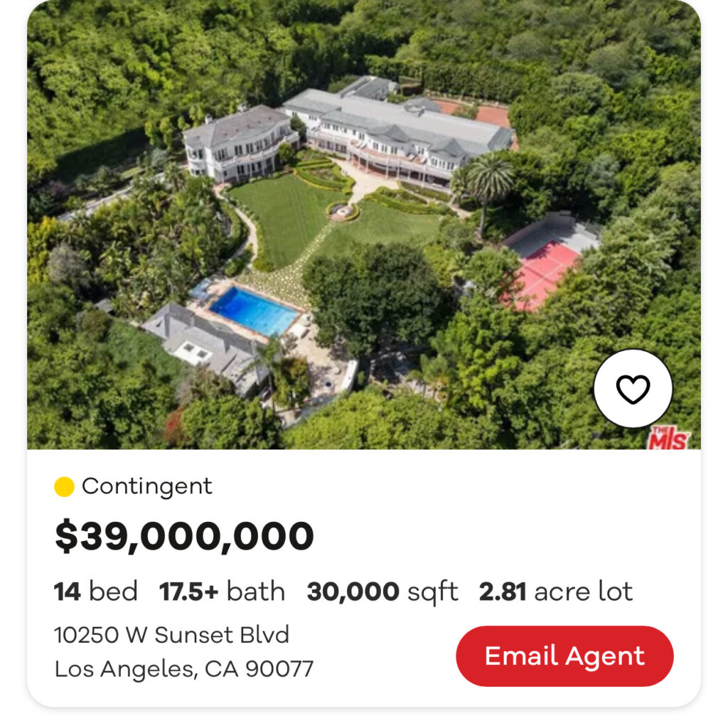Click the 2.81 acre lot detail
Screen dimensions: 728x728
click(555, 591)
